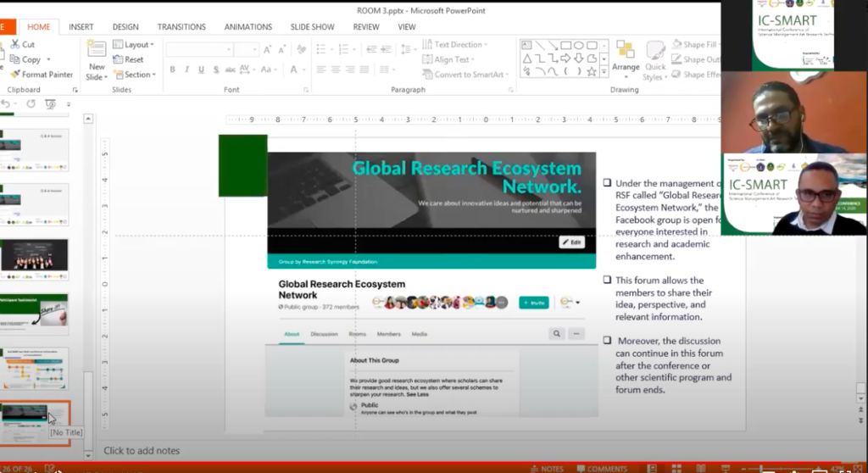The width and height of the screenshot is (868, 473).
Task: Open the Font dialog launcher
Action: point(305,90)
